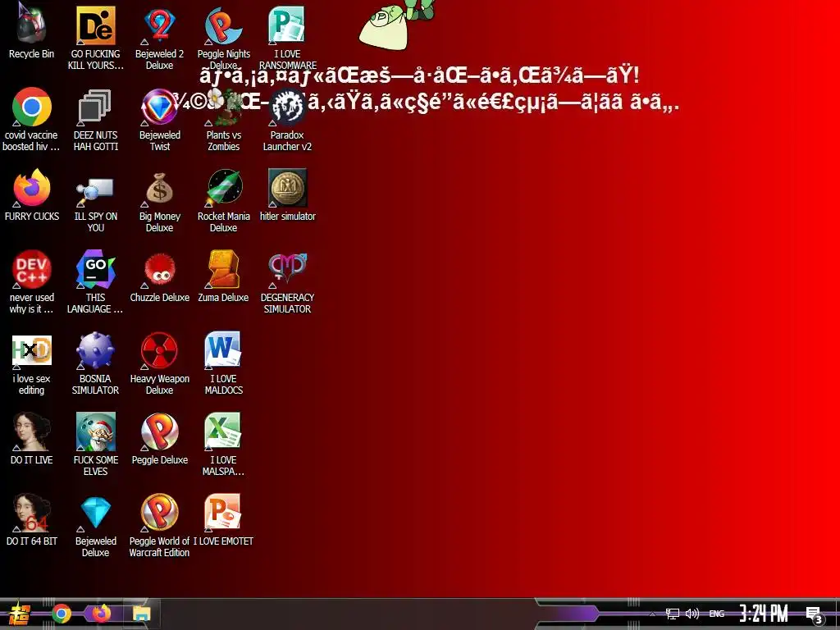Image resolution: width=840 pixels, height=630 pixels.
Task: Launch Zuma Deluxe from the desktop
Action: pyautogui.click(x=223, y=276)
